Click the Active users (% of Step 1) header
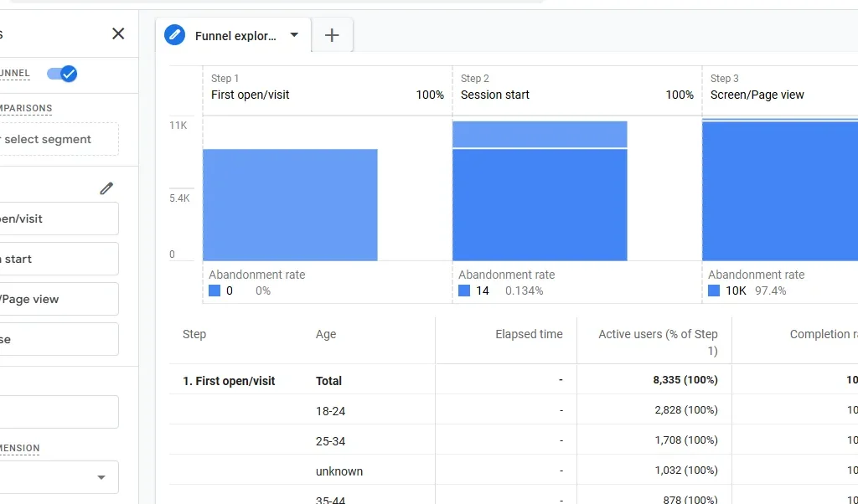The height and width of the screenshot is (504, 858). click(658, 342)
